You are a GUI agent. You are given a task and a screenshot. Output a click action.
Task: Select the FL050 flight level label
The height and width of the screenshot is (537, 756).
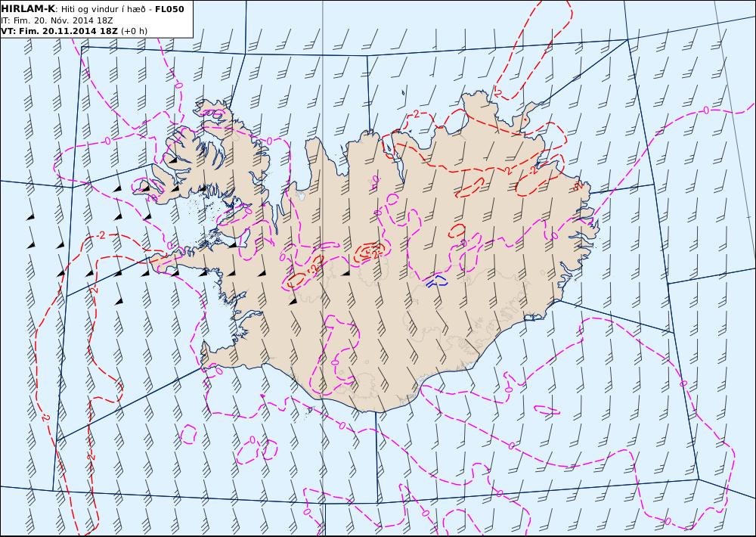click(x=169, y=9)
